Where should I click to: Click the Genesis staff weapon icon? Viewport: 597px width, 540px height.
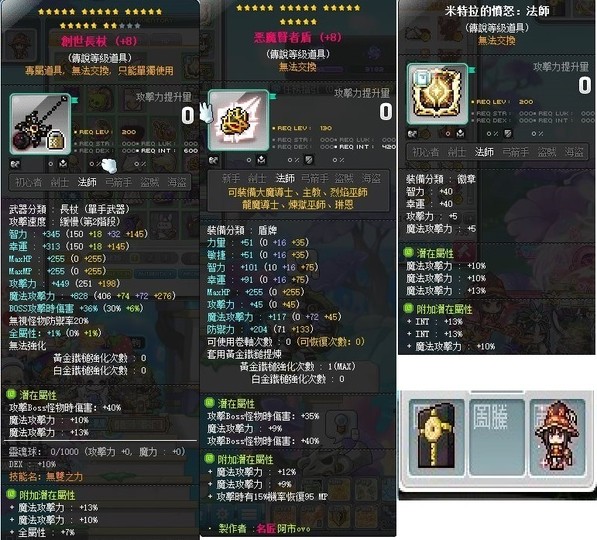point(40,124)
